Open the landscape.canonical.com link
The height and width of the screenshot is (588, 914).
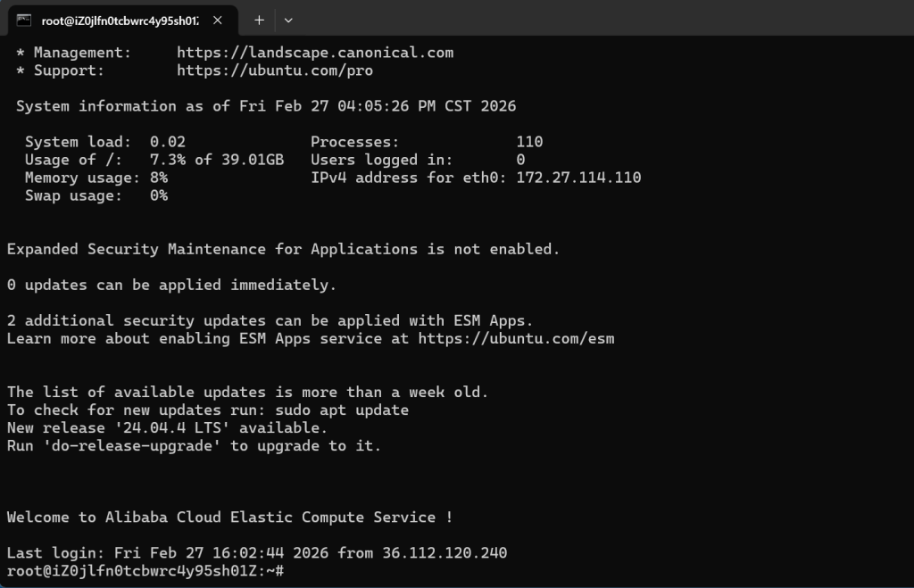(315, 53)
